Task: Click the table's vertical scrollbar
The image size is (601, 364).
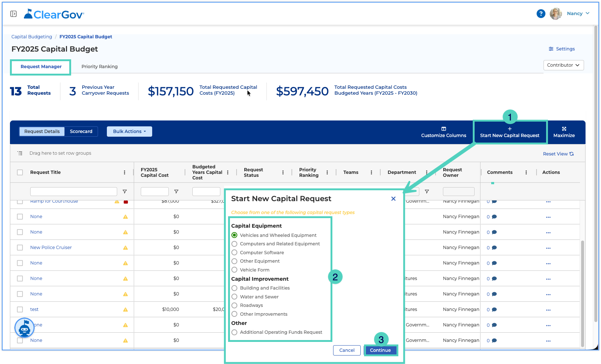Action: [x=582, y=293]
